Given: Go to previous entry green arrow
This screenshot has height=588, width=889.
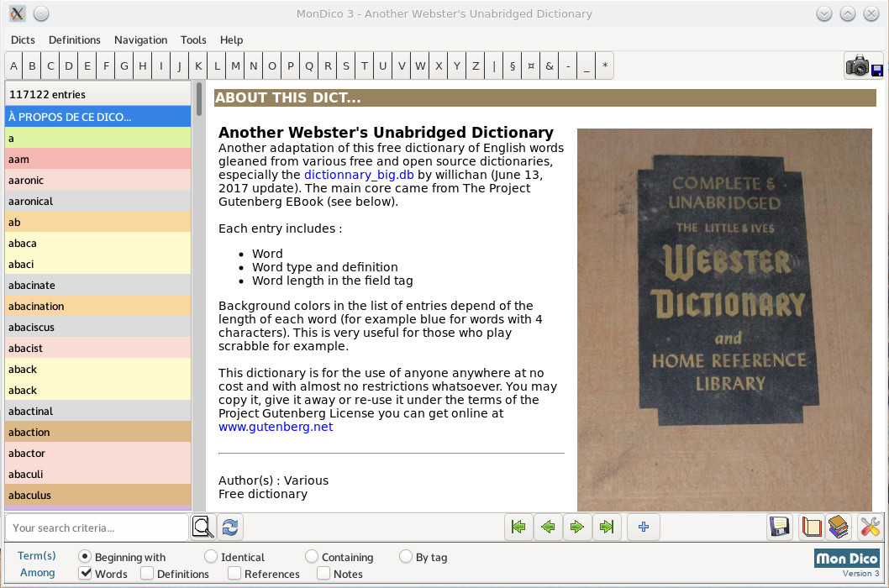Looking at the screenshot, I should (x=548, y=527).
